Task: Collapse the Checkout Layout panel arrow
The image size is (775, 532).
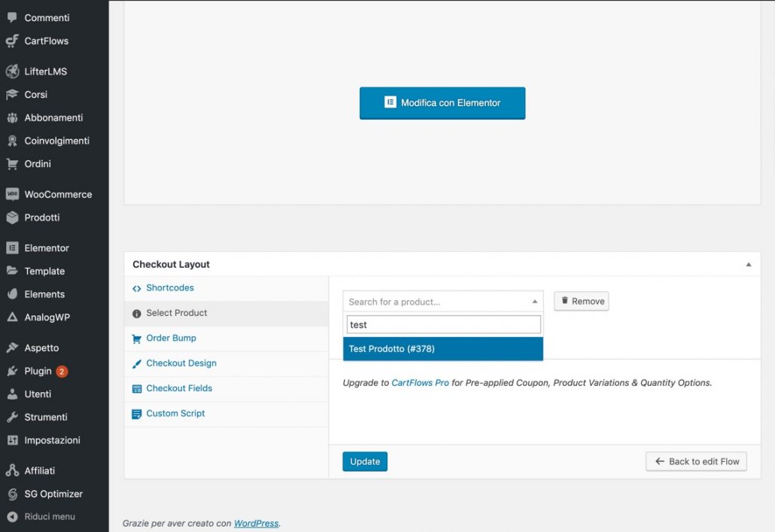Action: (x=748, y=265)
